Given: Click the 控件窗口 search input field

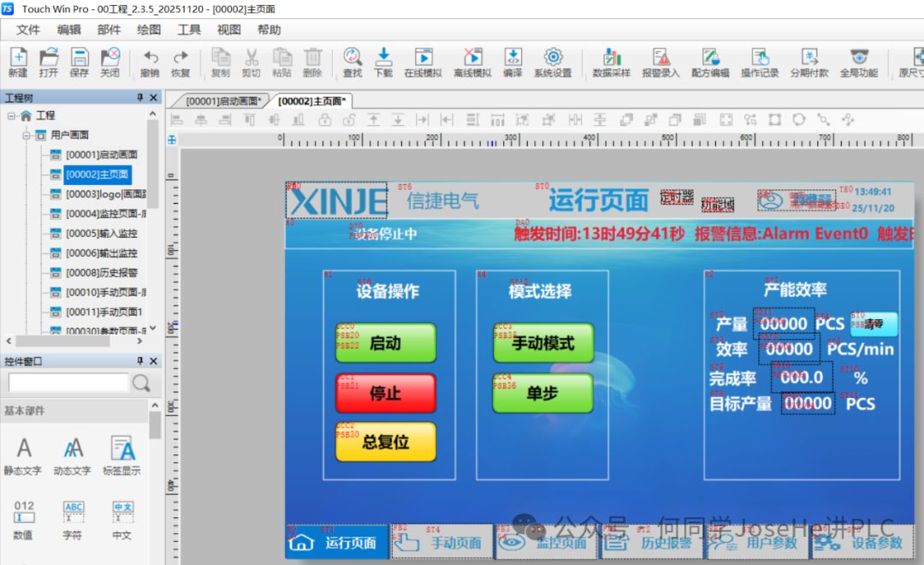Looking at the screenshot, I should click(68, 383).
